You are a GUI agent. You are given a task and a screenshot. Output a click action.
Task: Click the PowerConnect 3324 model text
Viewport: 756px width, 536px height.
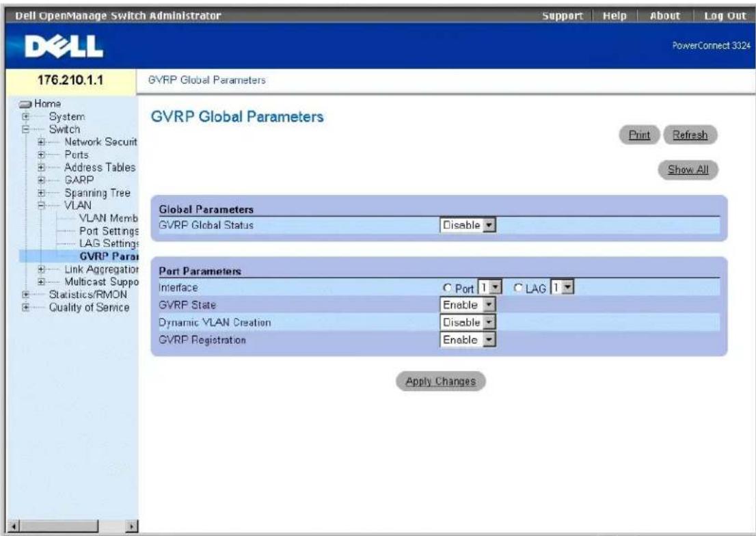711,45
